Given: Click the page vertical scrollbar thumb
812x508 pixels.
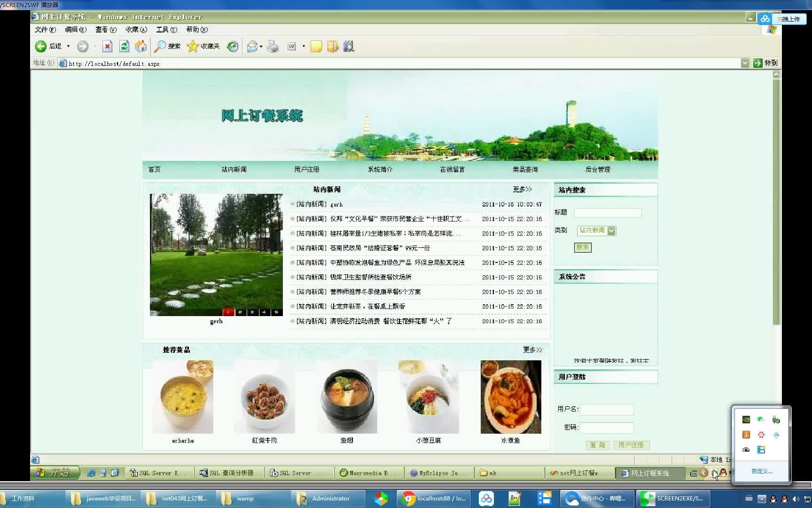Looking at the screenshot, I should tap(776, 202).
